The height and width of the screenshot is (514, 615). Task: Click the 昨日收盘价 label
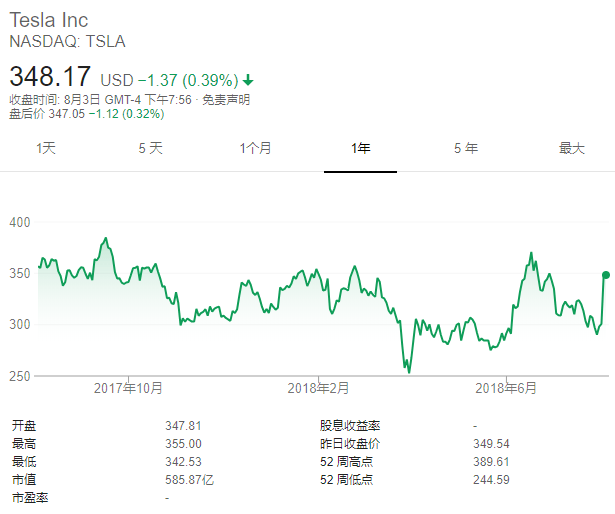tap(350, 444)
